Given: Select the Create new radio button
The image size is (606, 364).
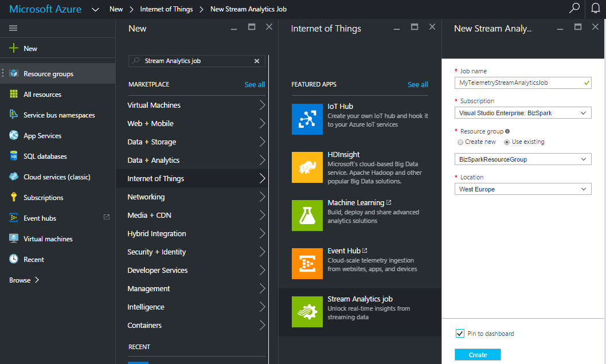Looking at the screenshot, I should tap(460, 142).
